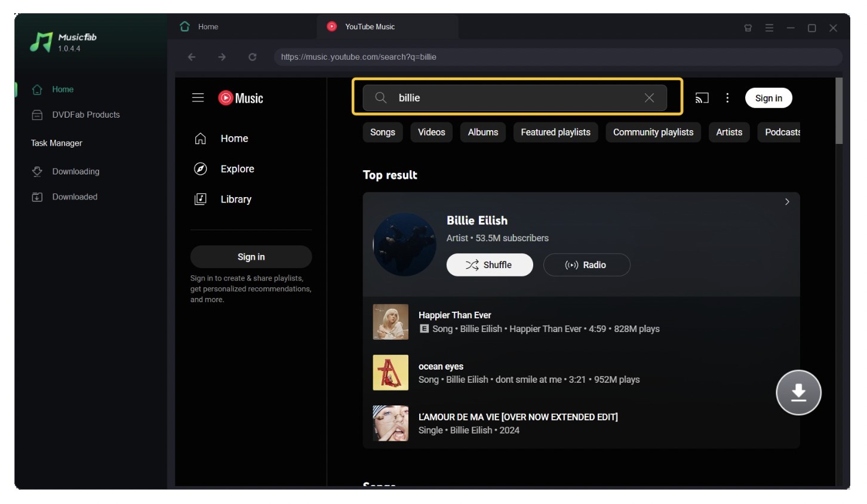Click the YouTube Music logo
867x504 pixels.
pos(241,98)
